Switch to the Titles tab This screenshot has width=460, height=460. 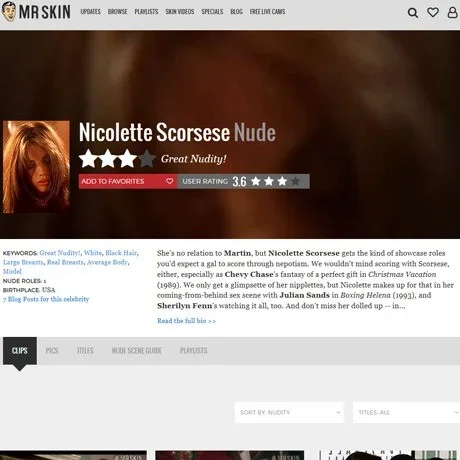tap(85, 351)
